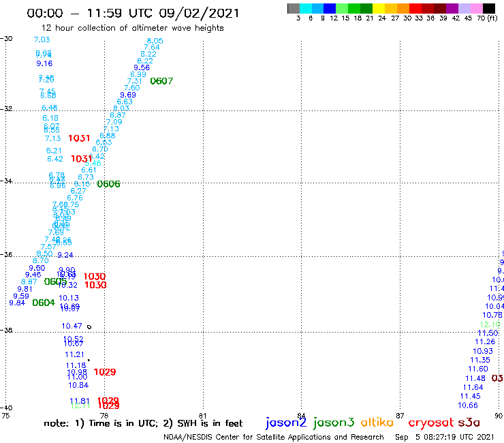The image size is (504, 443).
Task: Click the bright red legend swatch
Action: pos(415,8)
